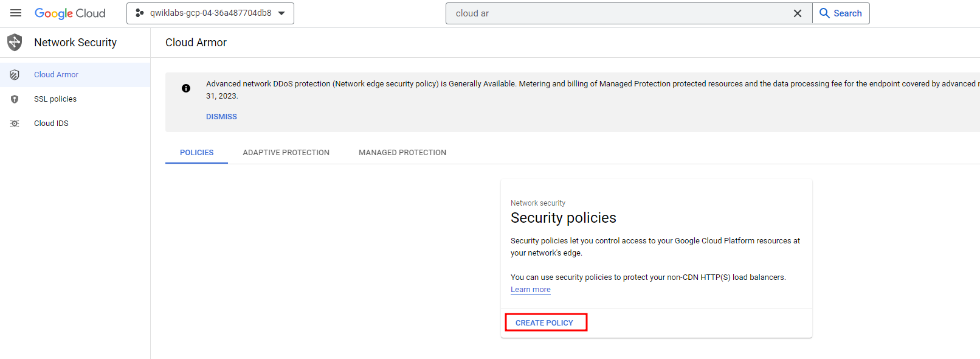The width and height of the screenshot is (980, 359).
Task: Click the Network Security shield icon
Action: point(15,43)
